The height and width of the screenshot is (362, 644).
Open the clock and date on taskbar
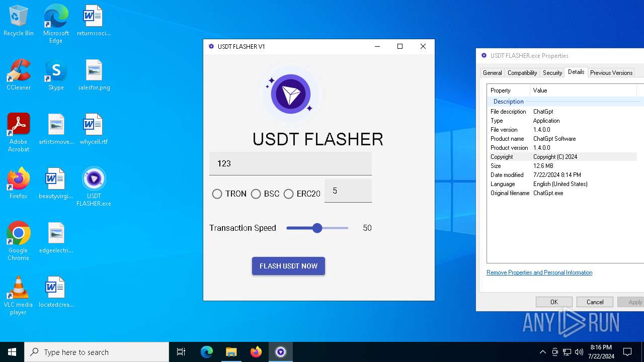coord(601,352)
